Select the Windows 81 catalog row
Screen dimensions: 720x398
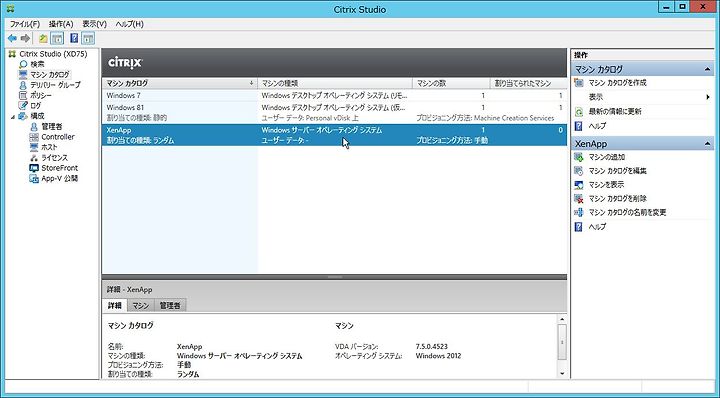334,112
